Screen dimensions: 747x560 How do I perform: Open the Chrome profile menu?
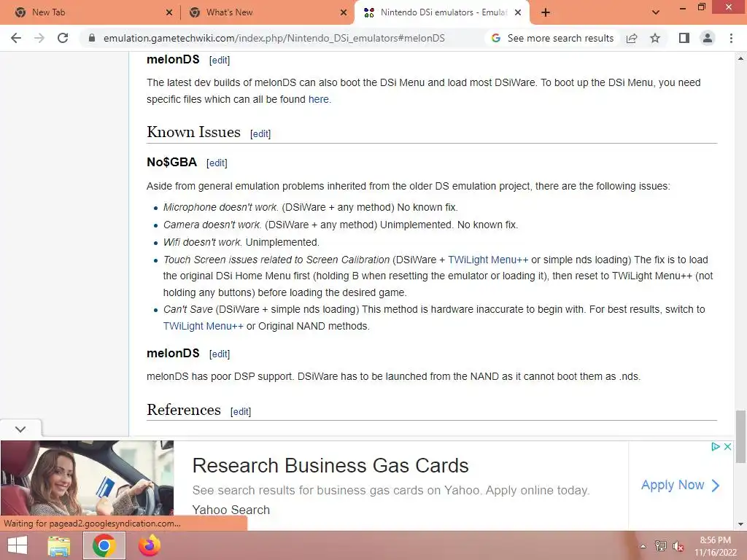pyautogui.click(x=708, y=38)
